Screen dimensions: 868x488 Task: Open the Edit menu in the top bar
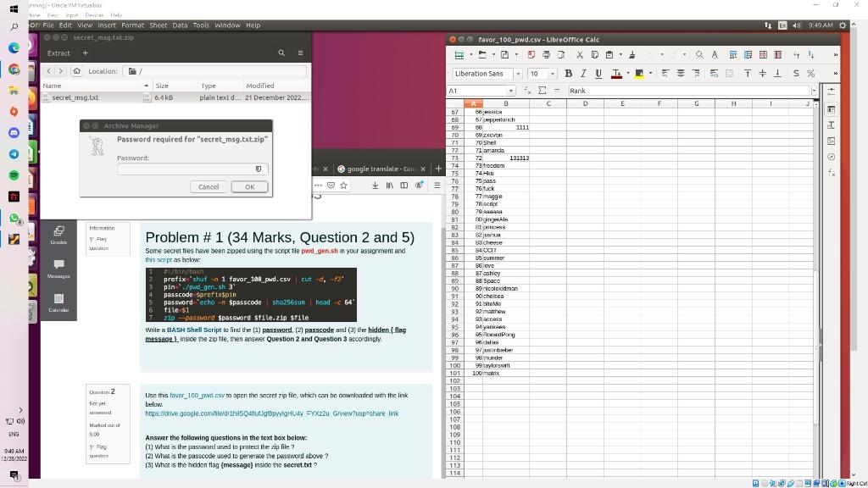click(x=65, y=25)
